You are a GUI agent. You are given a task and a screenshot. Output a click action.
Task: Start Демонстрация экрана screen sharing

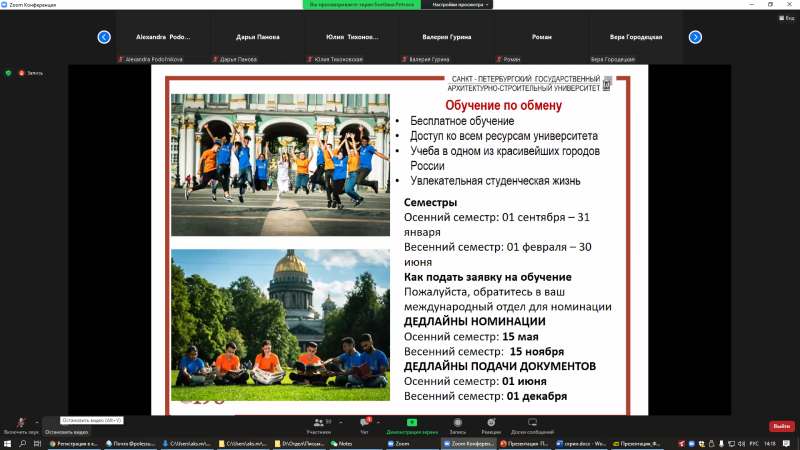point(412,426)
